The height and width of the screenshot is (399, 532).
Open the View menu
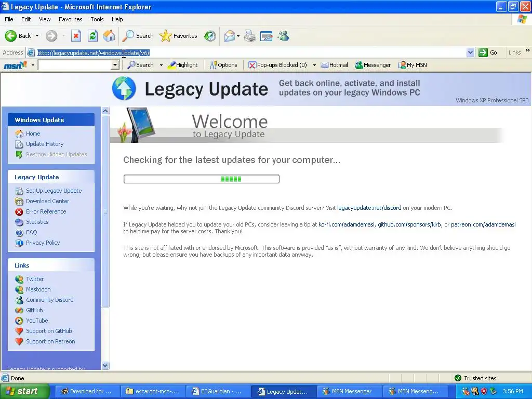tap(45, 19)
